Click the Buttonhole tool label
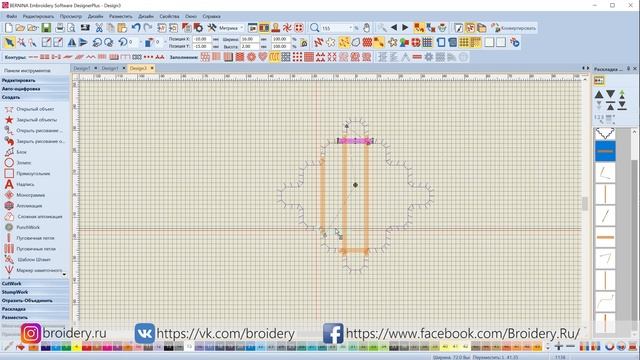 pyautogui.click(x=35, y=238)
